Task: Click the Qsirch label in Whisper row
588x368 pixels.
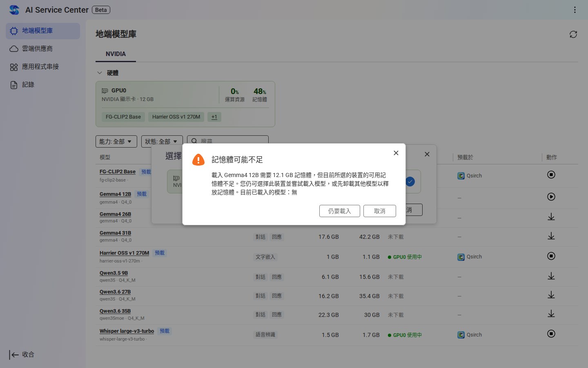Action: pos(474,335)
